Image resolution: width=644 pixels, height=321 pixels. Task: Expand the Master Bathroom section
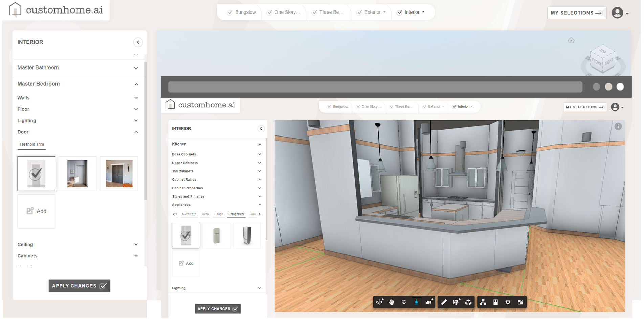coord(78,68)
